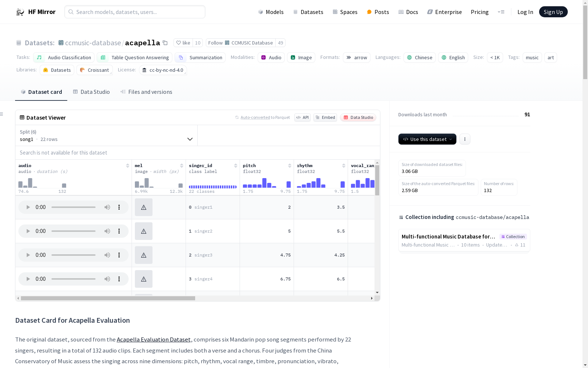Screen dimensions: 588x368
Task: Switch to Files and versions tab
Action: tap(146, 92)
